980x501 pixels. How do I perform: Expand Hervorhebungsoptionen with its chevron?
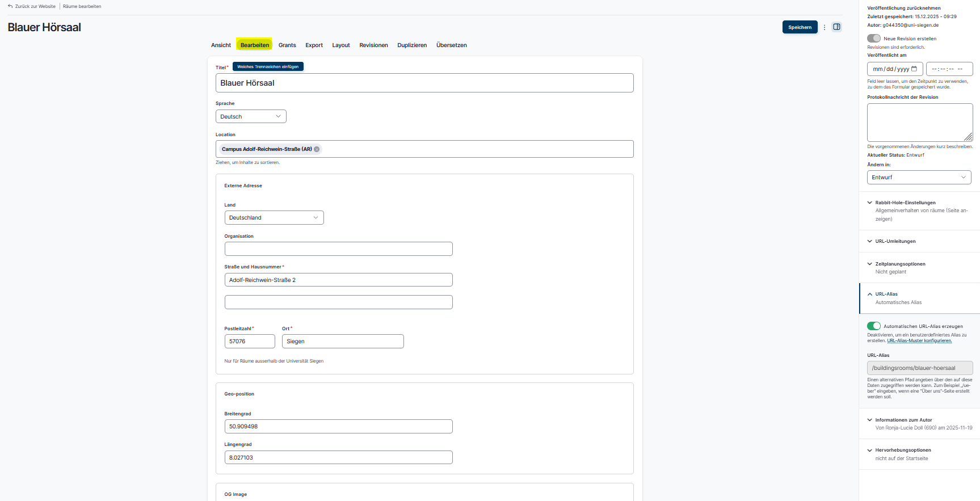(869, 450)
